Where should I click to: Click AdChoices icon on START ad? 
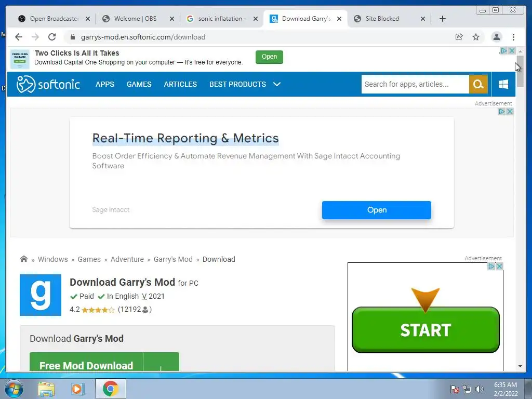pos(491,267)
